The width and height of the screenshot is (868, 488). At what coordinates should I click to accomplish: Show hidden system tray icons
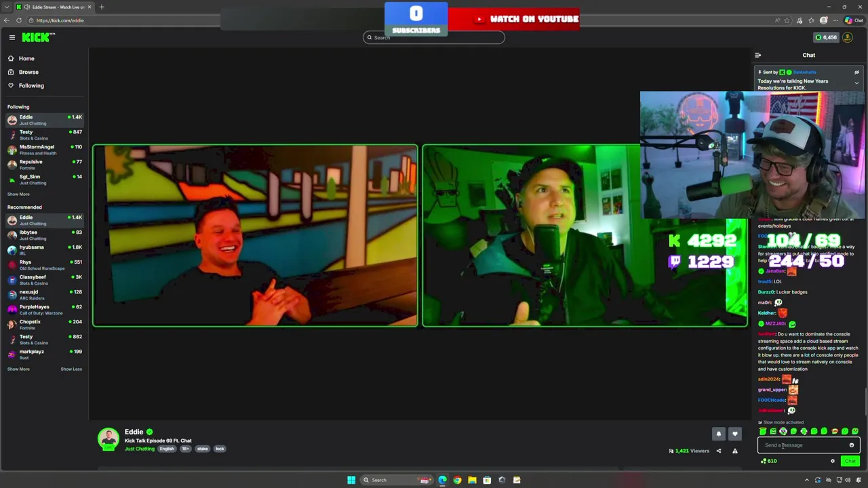[x=806, y=480]
